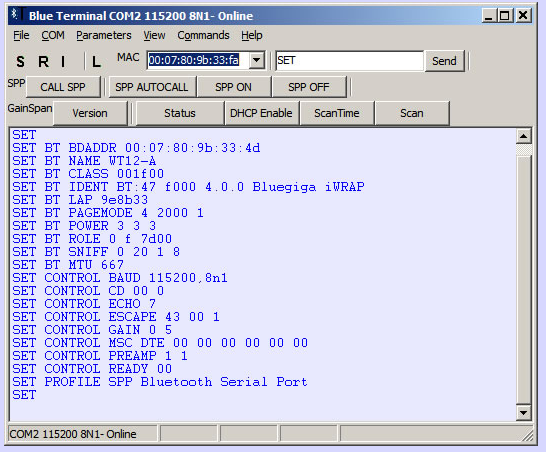Click the ScanTime button

(x=337, y=113)
